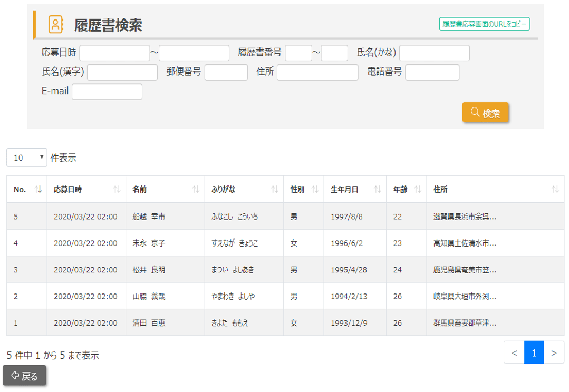
Task: Click the E-mail input field
Action: pos(107,92)
